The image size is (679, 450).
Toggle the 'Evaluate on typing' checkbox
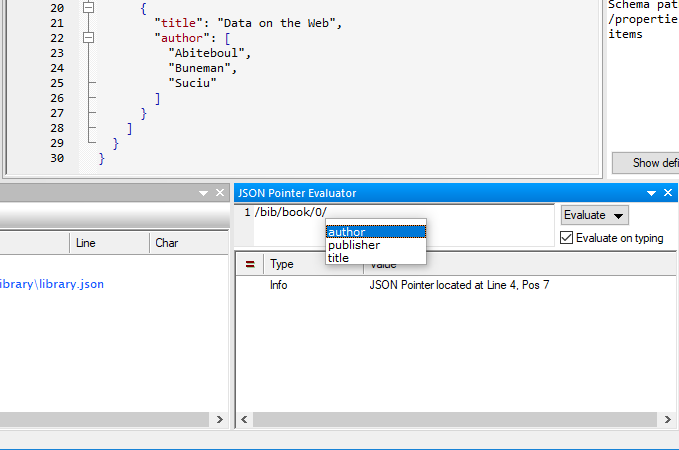(566, 238)
